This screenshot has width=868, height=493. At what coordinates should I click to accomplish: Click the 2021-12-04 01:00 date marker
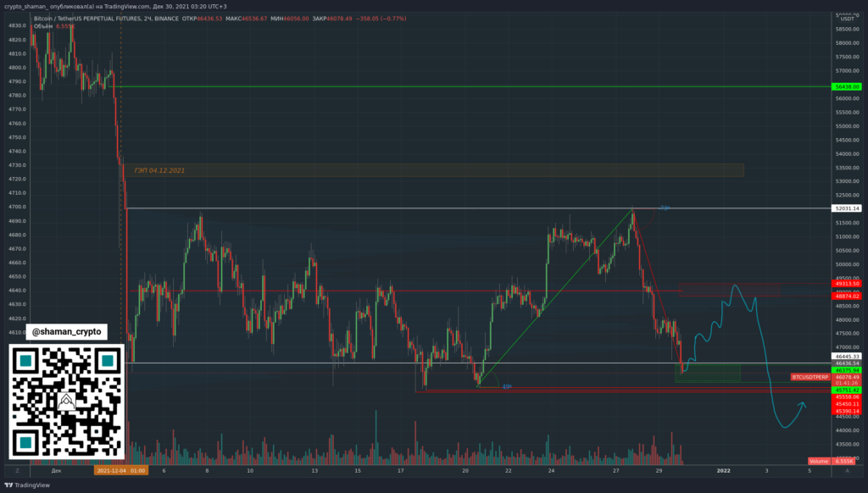coord(121,469)
